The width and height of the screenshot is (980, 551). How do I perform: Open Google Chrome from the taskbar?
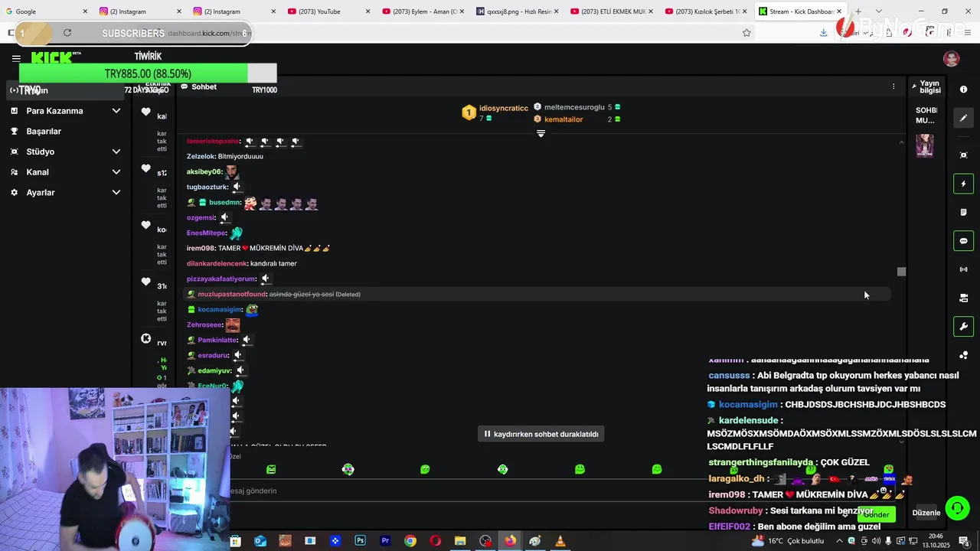pyautogui.click(x=410, y=541)
